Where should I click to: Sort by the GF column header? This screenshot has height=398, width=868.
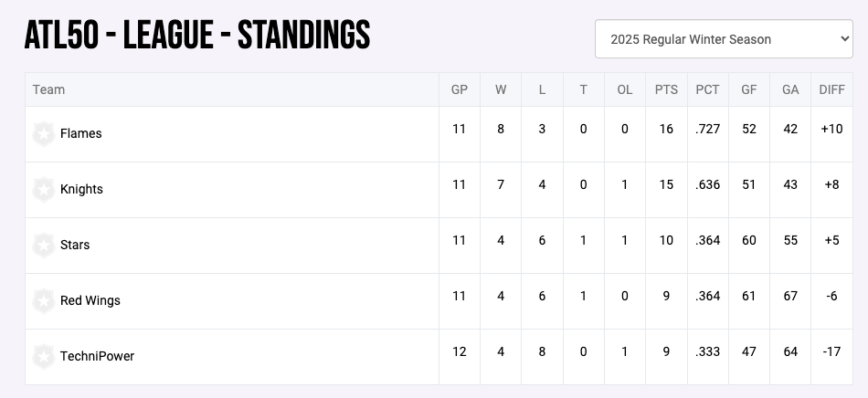[749, 89]
